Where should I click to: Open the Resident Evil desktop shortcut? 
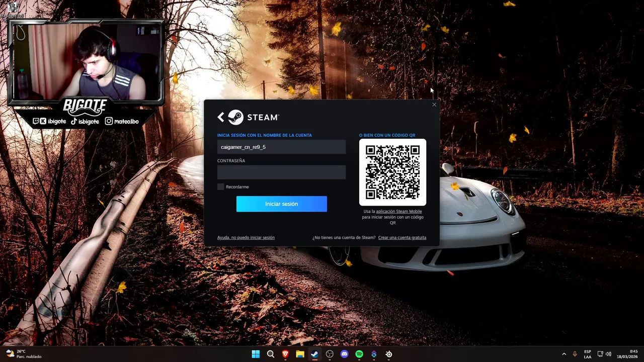(12, 11)
